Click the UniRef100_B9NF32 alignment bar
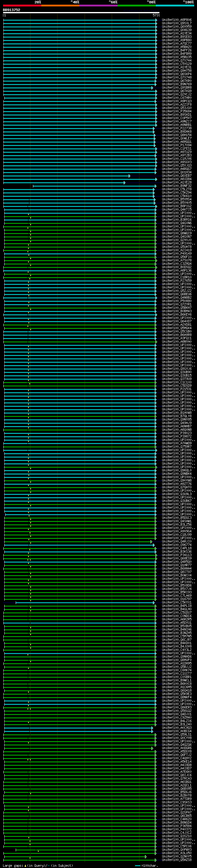This screenshot has height=868, width=197. click(x=94, y=186)
